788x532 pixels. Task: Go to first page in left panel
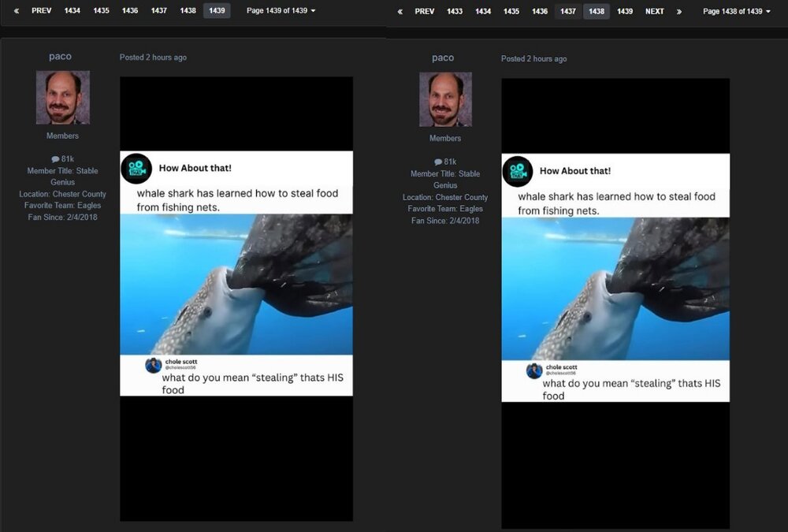pos(17,10)
